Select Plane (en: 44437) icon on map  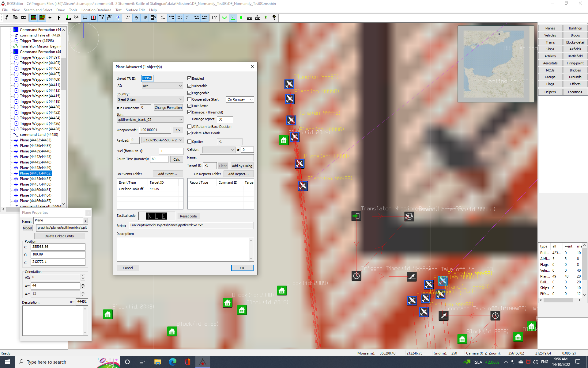click(x=289, y=84)
